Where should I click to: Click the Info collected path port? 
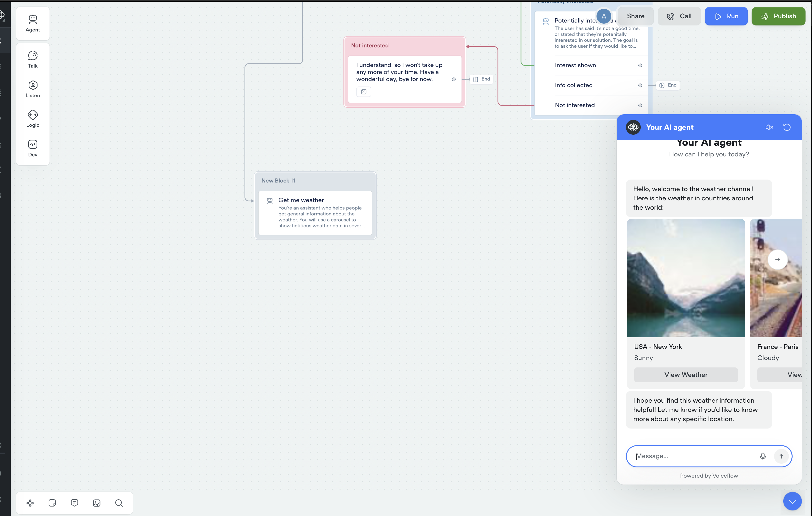[640, 85]
